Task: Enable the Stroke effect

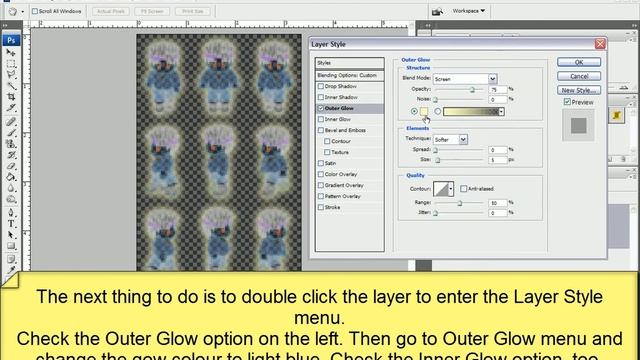Action: [x=321, y=207]
